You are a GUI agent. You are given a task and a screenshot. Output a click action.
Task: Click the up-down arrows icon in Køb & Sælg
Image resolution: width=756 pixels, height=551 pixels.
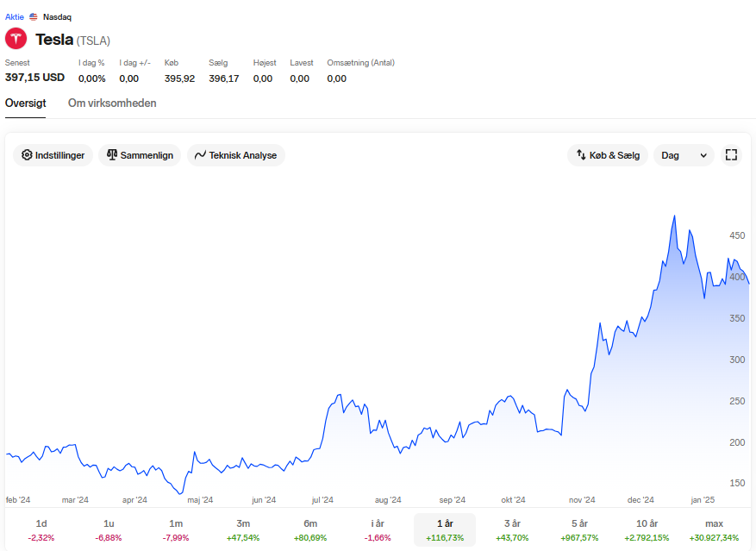(581, 155)
